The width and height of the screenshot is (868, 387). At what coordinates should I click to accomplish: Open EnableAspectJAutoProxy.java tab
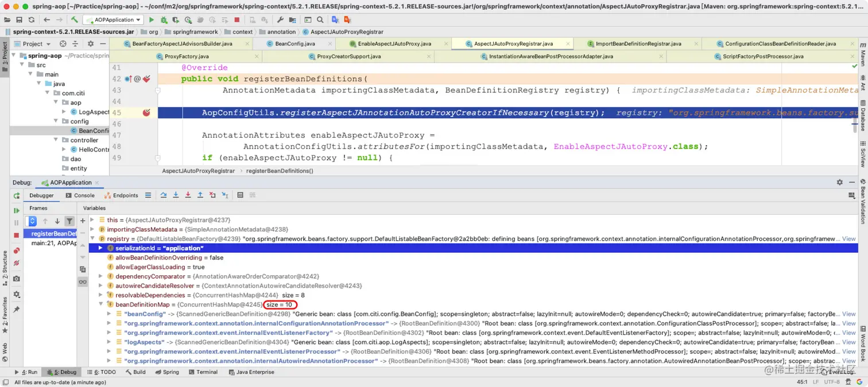pos(394,44)
